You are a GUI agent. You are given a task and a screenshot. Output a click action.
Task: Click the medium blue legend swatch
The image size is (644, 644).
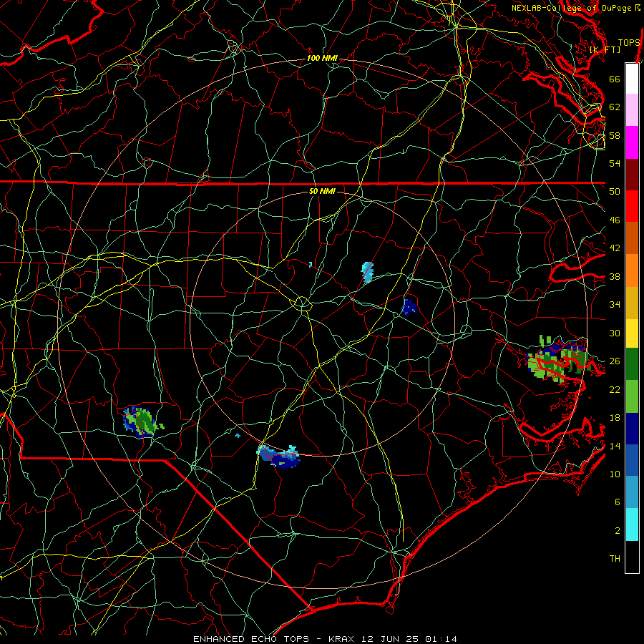tap(632, 460)
